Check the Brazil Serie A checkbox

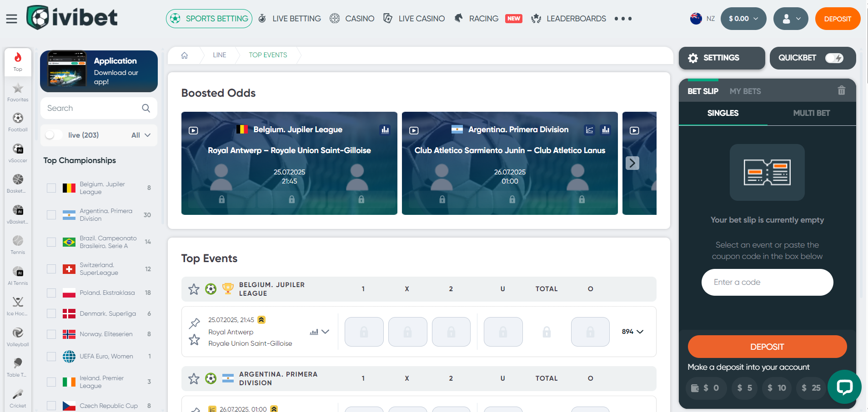click(51, 242)
